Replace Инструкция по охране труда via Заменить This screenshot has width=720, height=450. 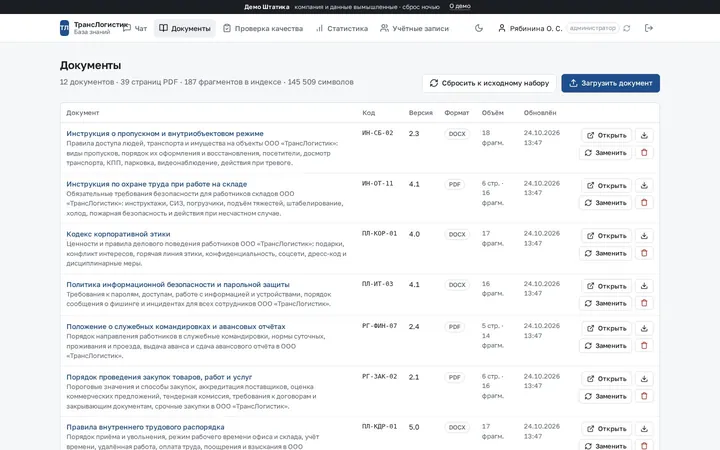pyautogui.click(x=606, y=202)
